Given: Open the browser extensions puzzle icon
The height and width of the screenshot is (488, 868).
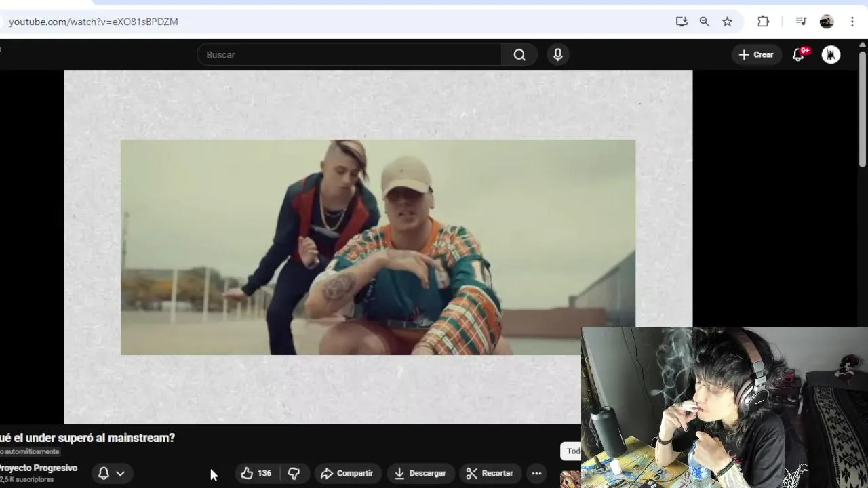Looking at the screenshot, I should point(764,22).
